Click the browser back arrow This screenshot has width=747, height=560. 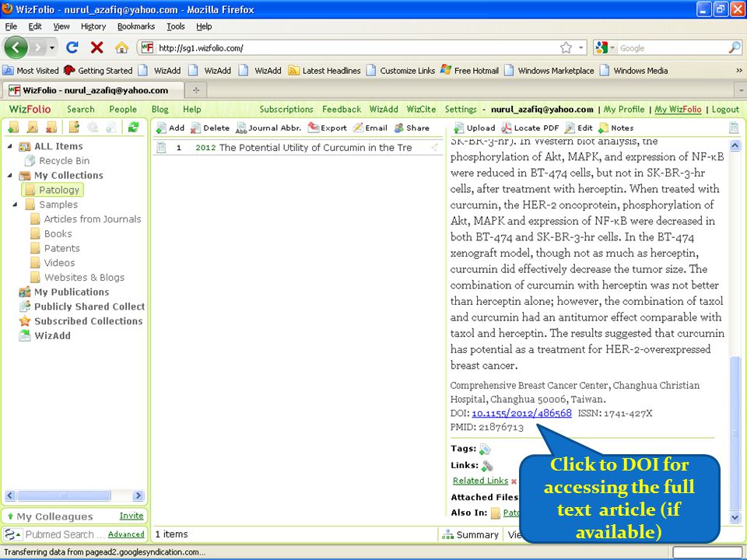(x=16, y=47)
